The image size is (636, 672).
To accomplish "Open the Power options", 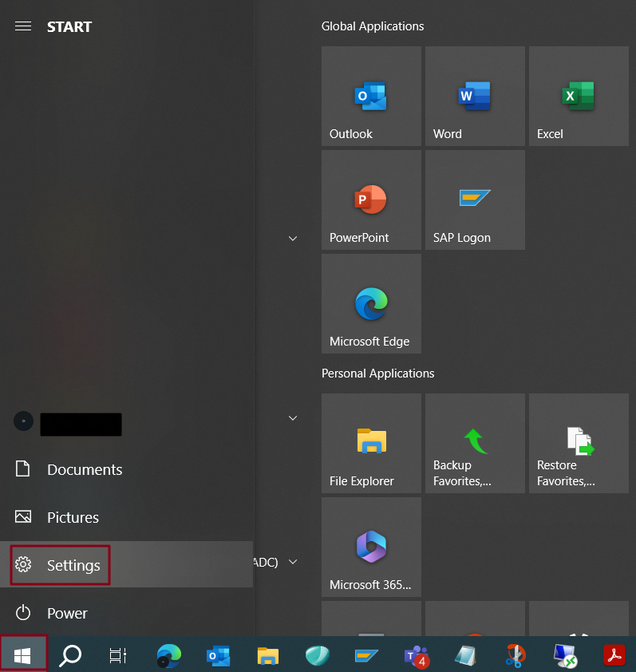I will pyautogui.click(x=126, y=613).
